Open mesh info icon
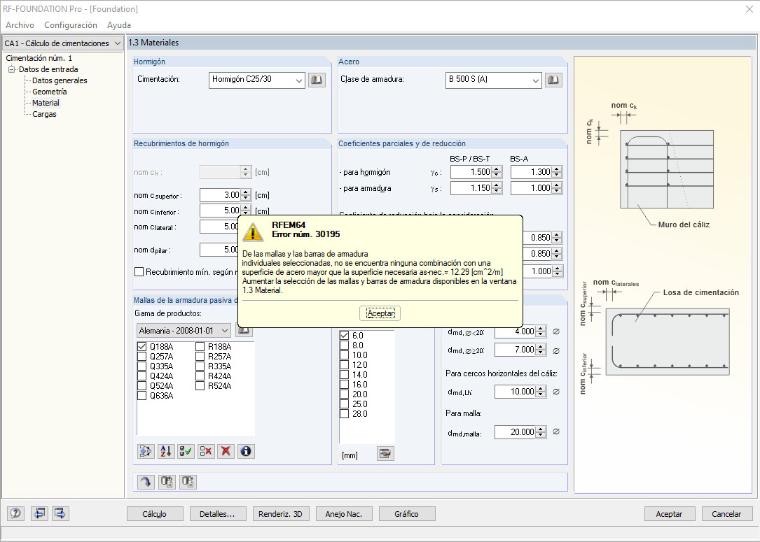The image size is (760, 542). point(246,451)
